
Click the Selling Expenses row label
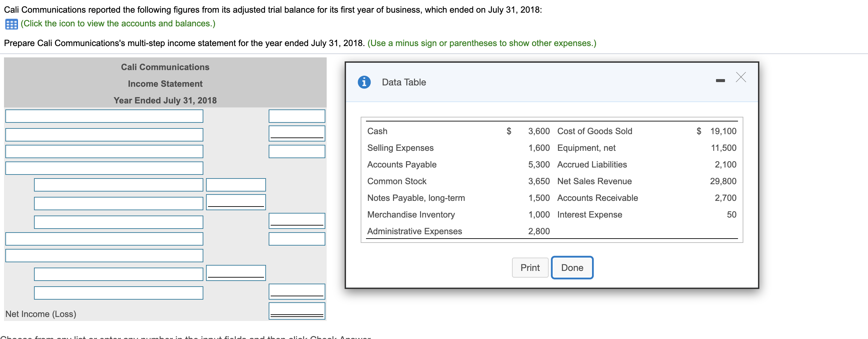pyautogui.click(x=400, y=148)
